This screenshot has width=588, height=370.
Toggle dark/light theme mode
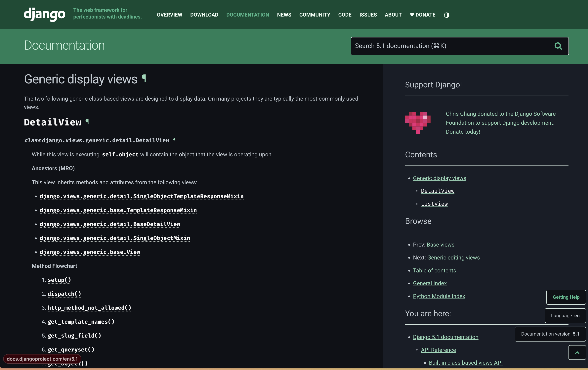pos(447,15)
